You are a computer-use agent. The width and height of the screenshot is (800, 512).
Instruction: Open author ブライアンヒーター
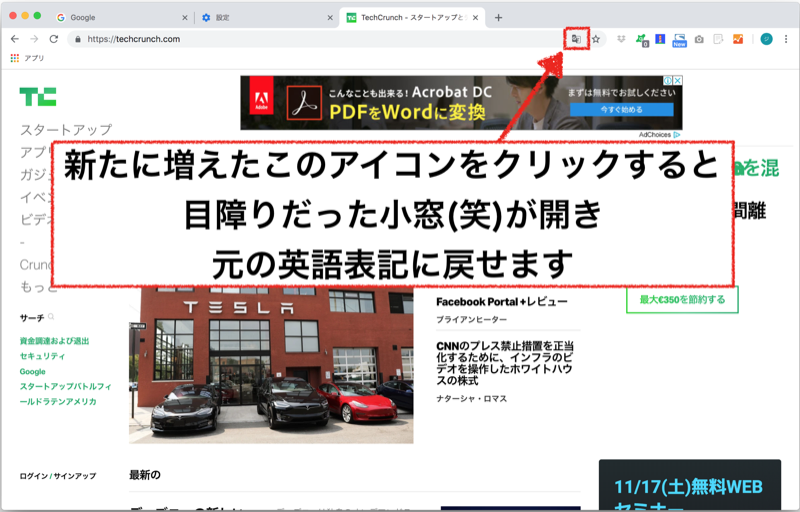click(471, 319)
